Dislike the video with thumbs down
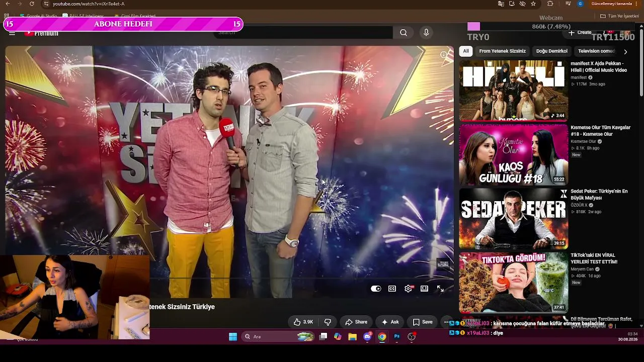Screen dimensions: 644x362 (328, 322)
